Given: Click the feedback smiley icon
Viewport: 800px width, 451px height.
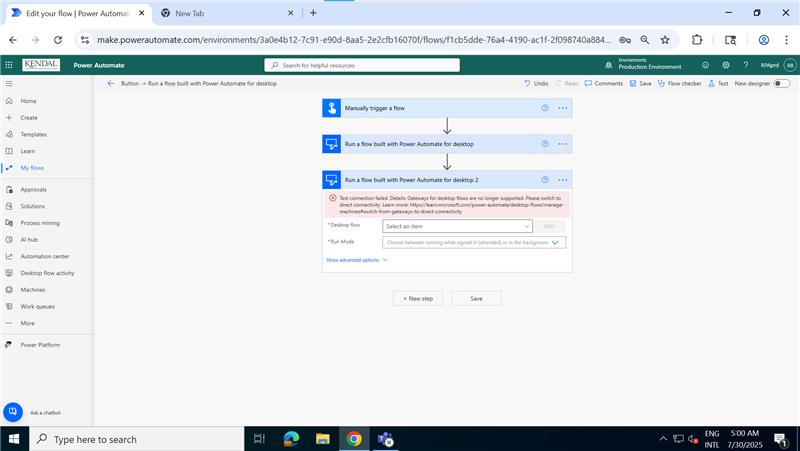Looking at the screenshot, I should coord(705,65).
